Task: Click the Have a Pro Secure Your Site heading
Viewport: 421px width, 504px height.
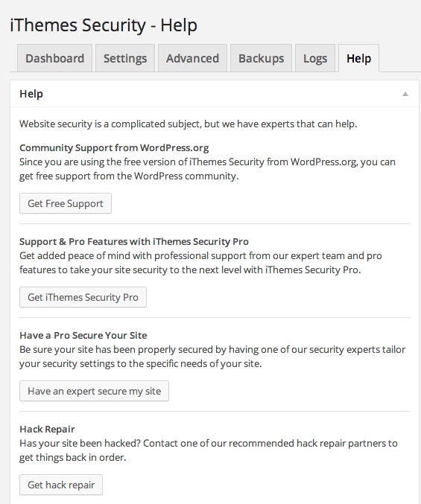Action: tap(83, 335)
